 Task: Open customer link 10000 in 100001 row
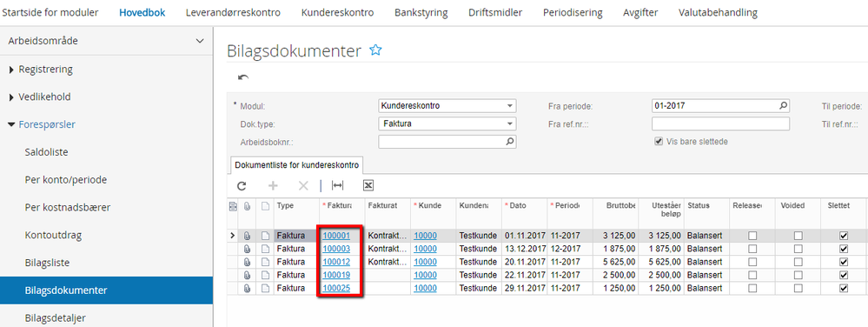click(x=425, y=236)
